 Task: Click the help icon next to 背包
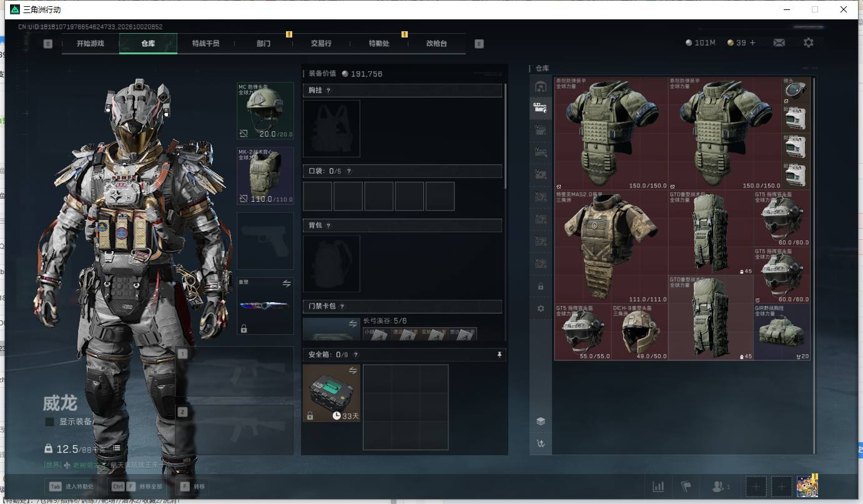pyautogui.click(x=328, y=225)
